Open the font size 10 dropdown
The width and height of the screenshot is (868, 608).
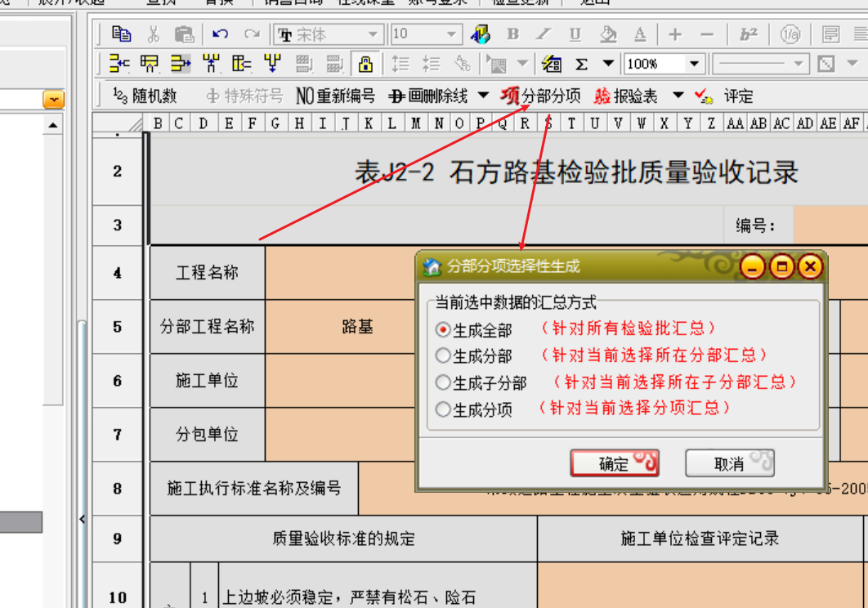click(x=452, y=34)
